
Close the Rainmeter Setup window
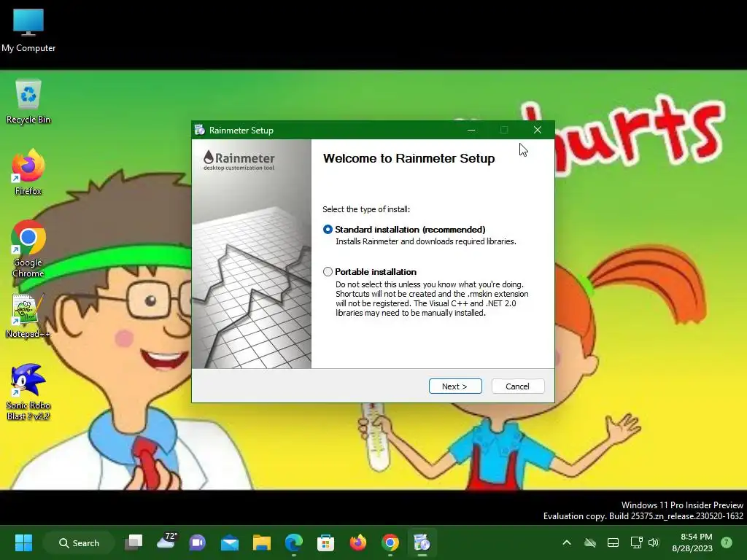coord(538,130)
